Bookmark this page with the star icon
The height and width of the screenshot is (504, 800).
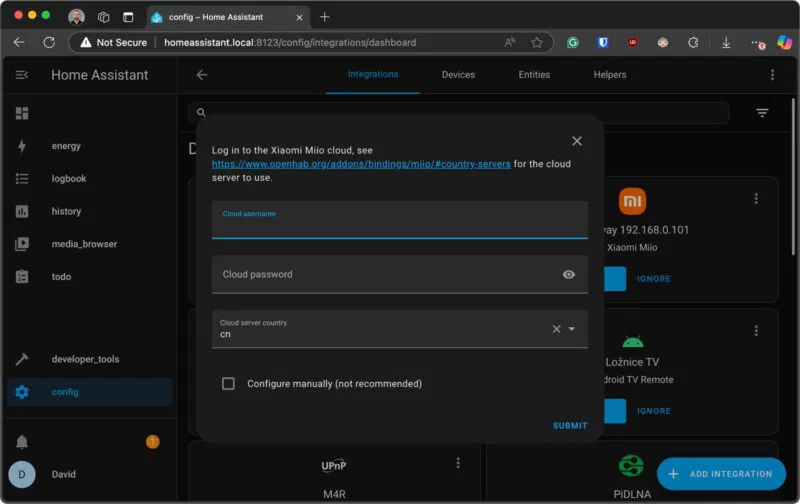(536, 42)
